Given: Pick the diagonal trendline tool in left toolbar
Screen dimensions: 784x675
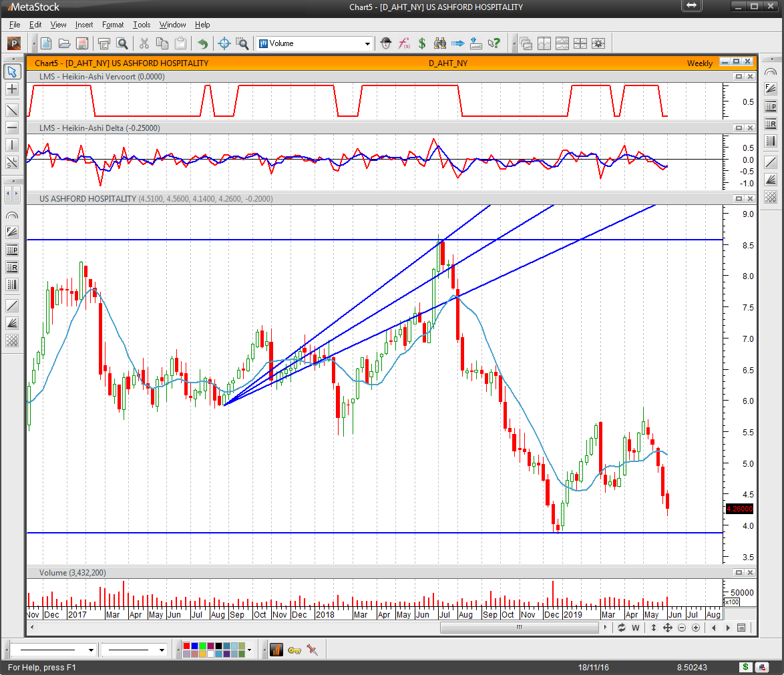Looking at the screenshot, I should [12, 109].
